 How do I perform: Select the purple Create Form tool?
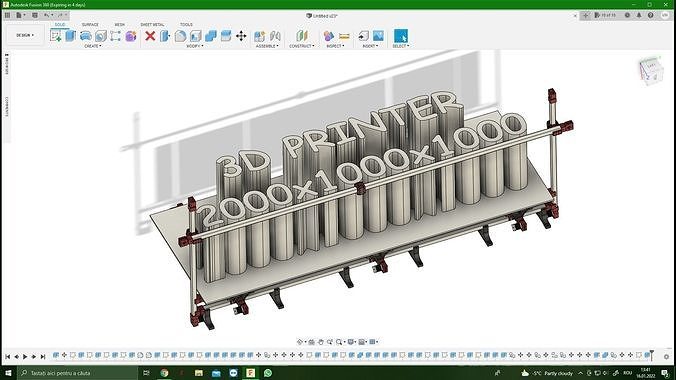click(131, 36)
